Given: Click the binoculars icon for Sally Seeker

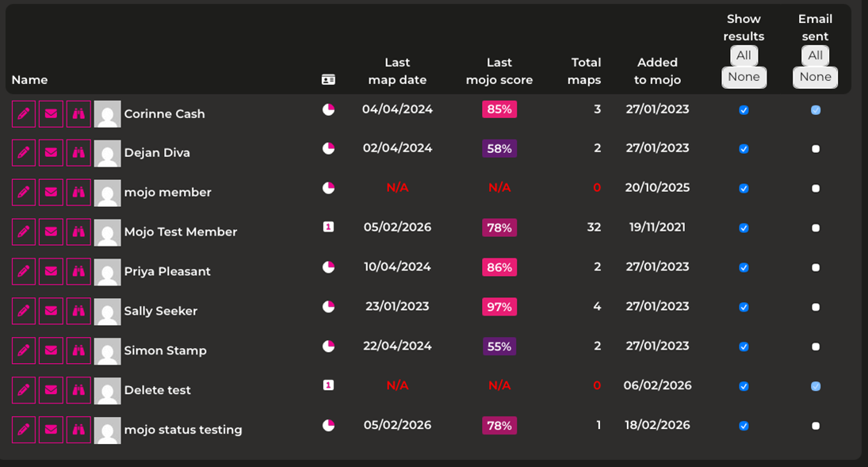Looking at the screenshot, I should 78,311.
